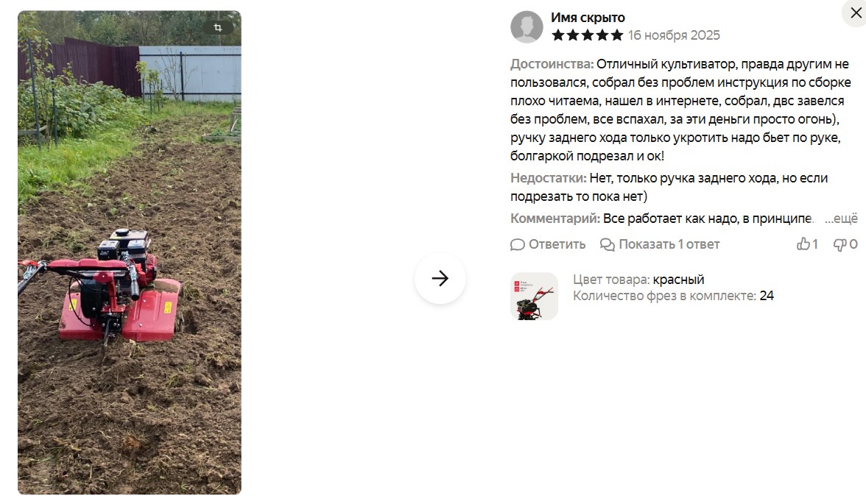Like the review with the thumbs-up icon
Image resolution: width=866 pixels, height=504 pixels.
(803, 244)
